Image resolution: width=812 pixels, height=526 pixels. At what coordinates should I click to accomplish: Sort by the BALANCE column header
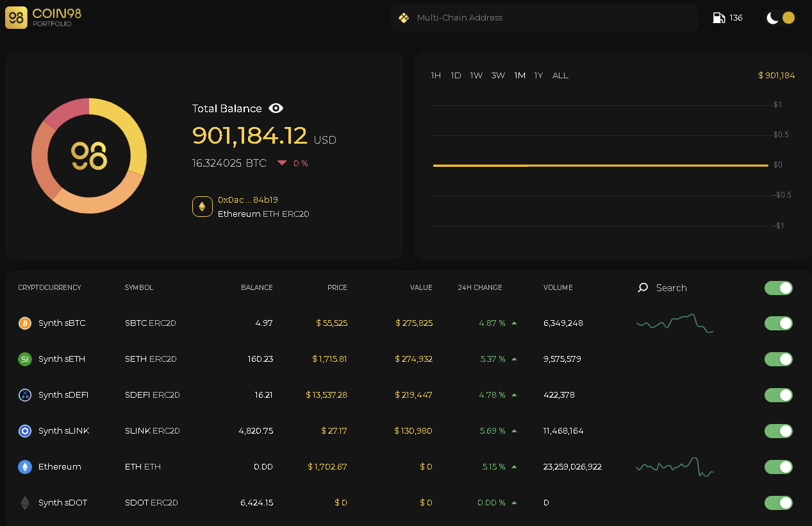pos(257,288)
